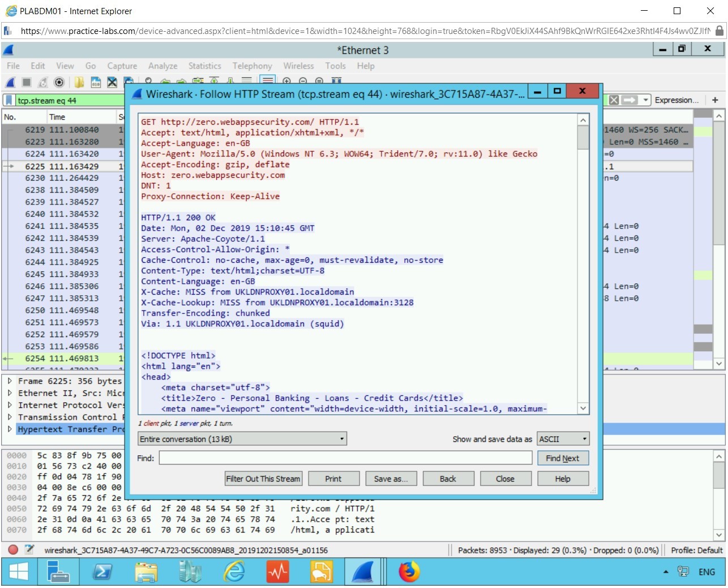Apply the display filter arrow icon
This screenshot has width=728, height=588.
pyautogui.click(x=629, y=100)
